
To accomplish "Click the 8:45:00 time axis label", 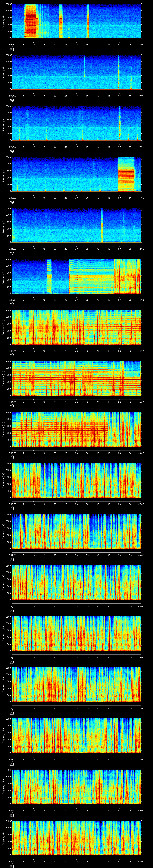I will pyautogui.click(x=12, y=453).
